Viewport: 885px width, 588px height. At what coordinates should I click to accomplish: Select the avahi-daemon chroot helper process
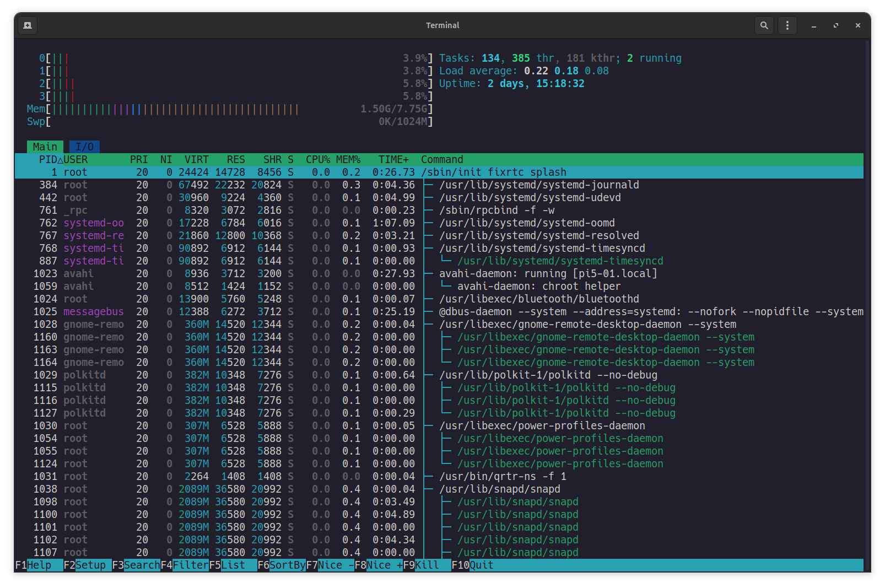439,286
